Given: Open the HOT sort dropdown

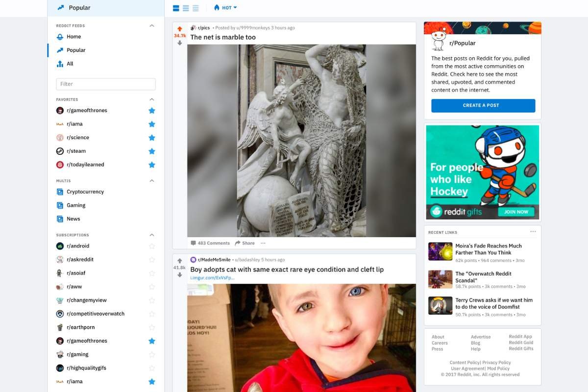Looking at the screenshot, I should 225,8.
